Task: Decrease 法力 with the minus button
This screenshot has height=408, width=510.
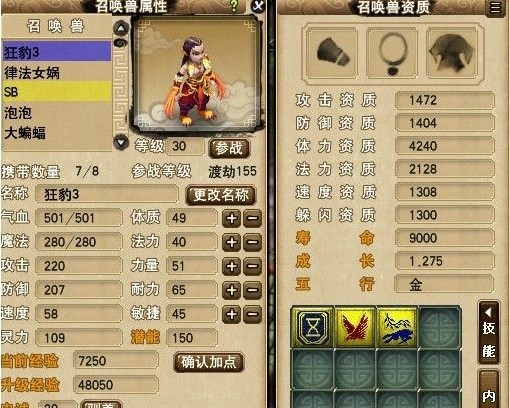Action: 252,242
